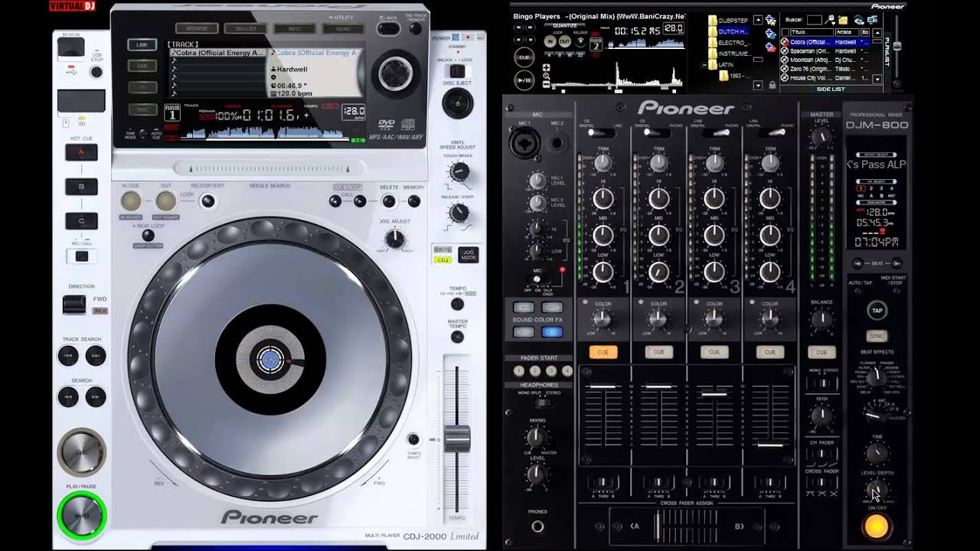Click the Master Level knob
Image resolution: width=980 pixels, height=551 pixels.
pos(821,137)
